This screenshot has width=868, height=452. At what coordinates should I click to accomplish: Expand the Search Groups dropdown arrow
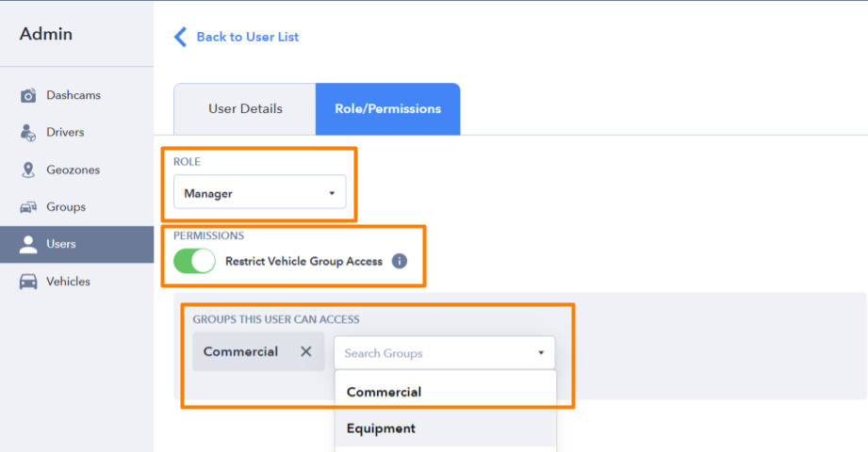tap(541, 353)
